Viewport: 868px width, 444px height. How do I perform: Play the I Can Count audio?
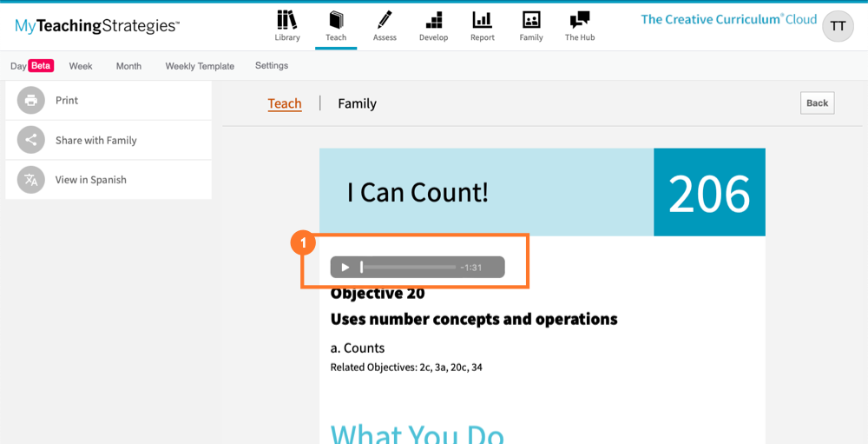click(345, 268)
